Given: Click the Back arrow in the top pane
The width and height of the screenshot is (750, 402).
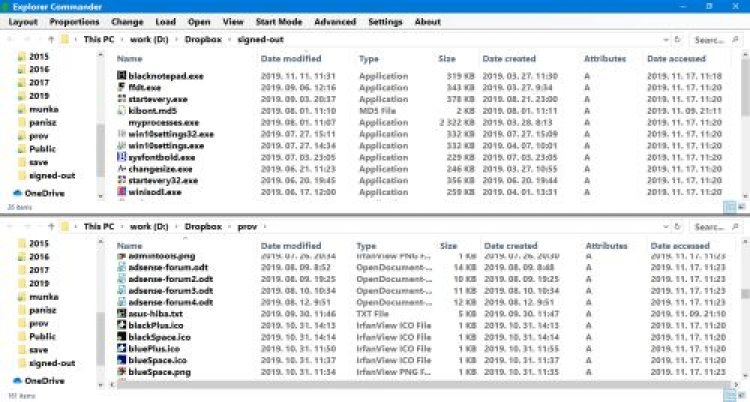Looking at the screenshot, I should point(11,40).
